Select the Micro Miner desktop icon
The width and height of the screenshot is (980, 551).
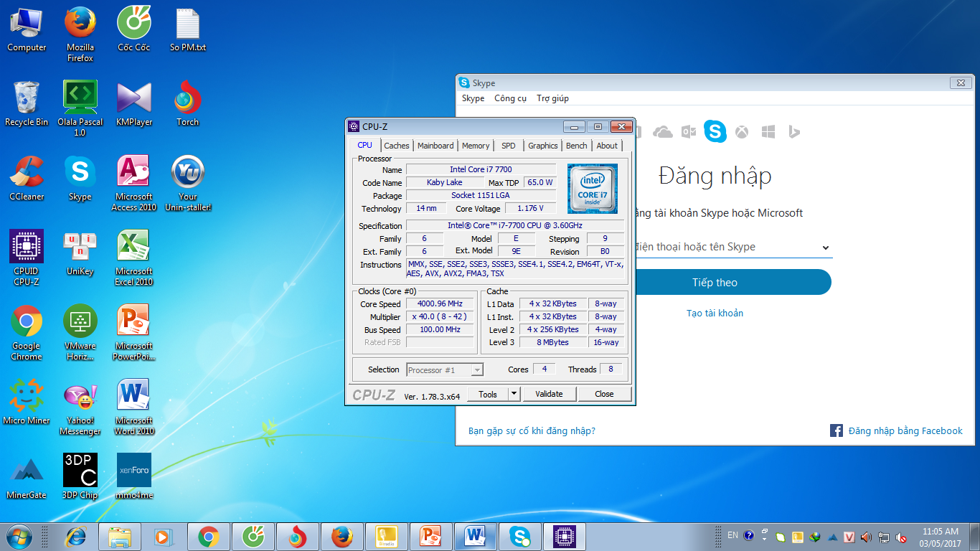[27, 402]
